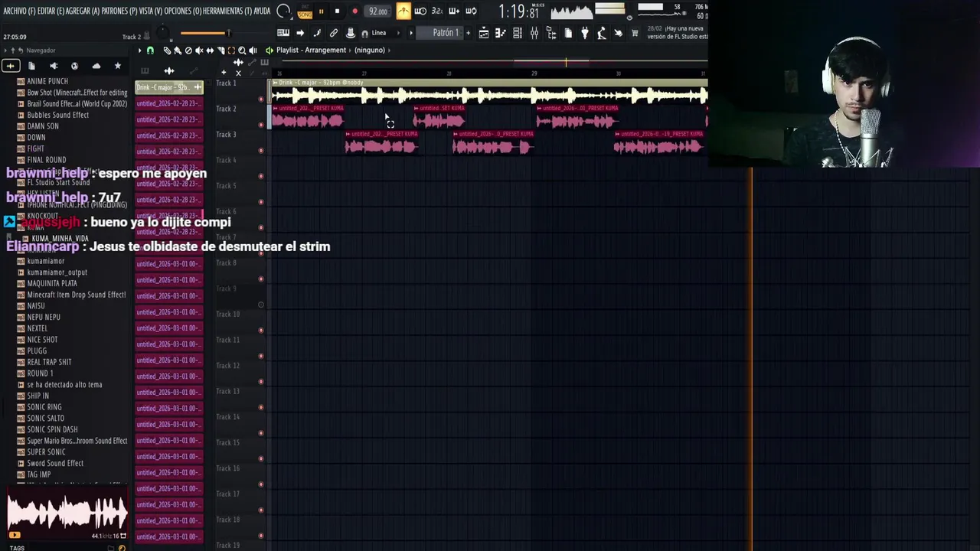
Task: Toggle the PAT/SONG mode switch
Action: 305,11
